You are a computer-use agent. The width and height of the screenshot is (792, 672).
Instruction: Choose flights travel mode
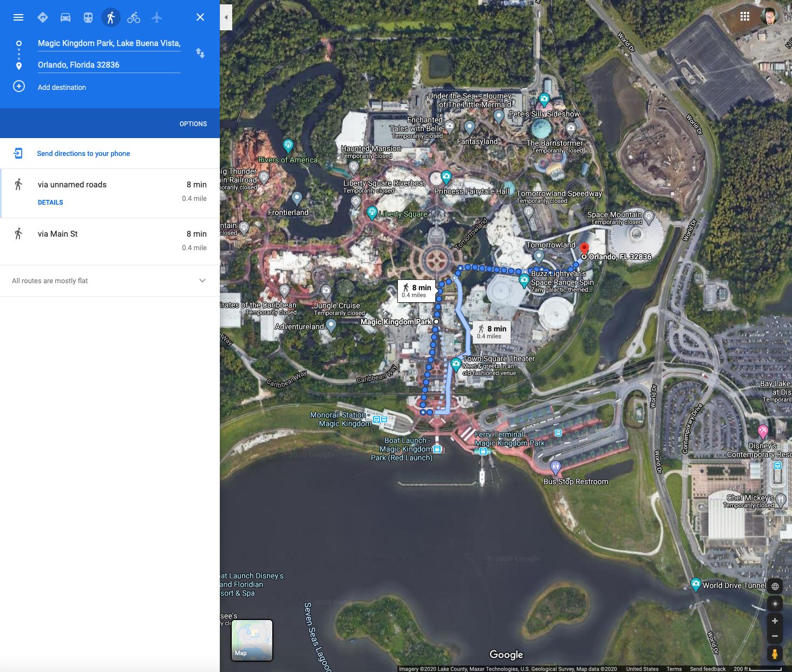[x=157, y=17]
